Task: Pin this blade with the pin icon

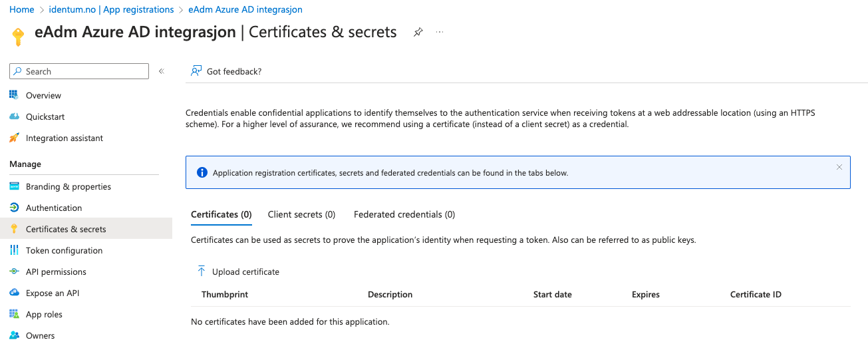Action: click(418, 32)
